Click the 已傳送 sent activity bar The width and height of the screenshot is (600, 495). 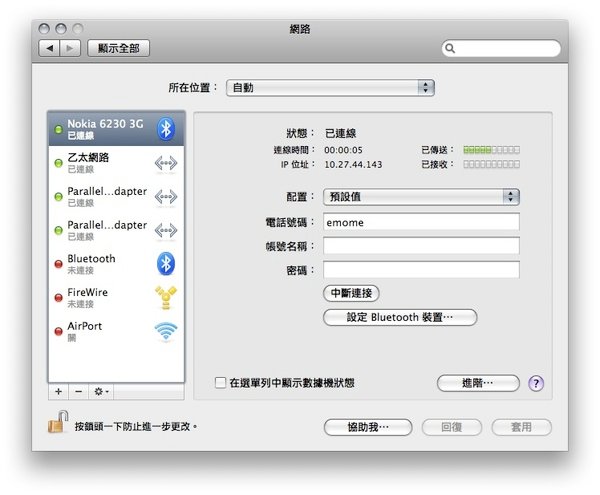[491, 150]
